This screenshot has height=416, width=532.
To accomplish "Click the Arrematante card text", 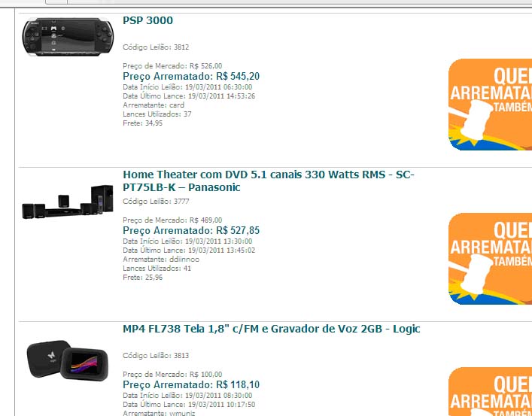I will pos(154,105).
